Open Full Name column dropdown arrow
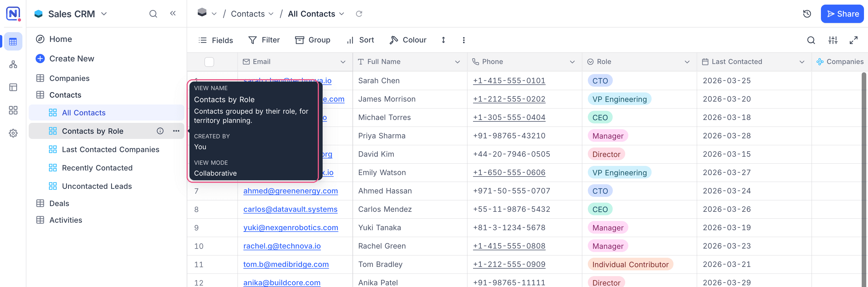The width and height of the screenshot is (868, 287). pyautogui.click(x=457, y=62)
